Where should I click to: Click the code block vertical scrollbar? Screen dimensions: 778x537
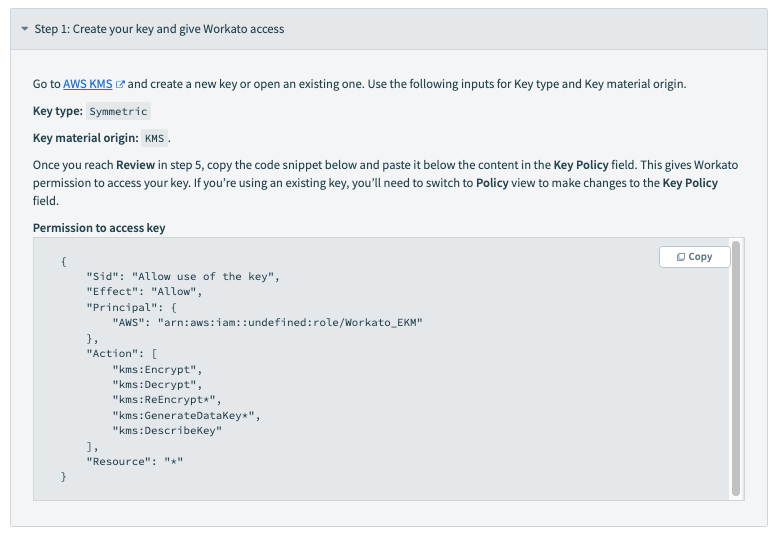[x=736, y=368]
